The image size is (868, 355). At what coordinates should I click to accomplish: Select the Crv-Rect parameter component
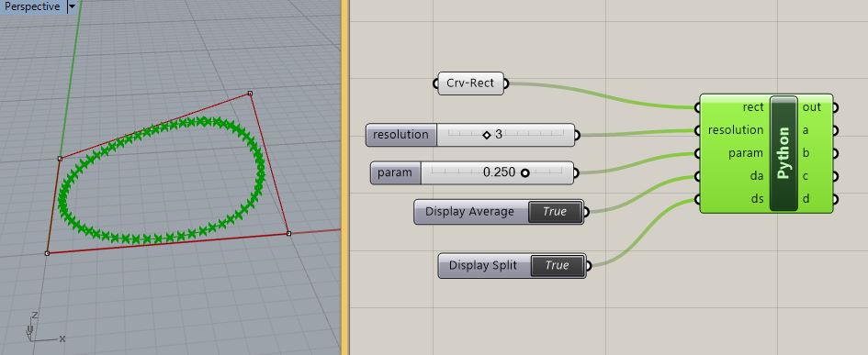tap(471, 83)
